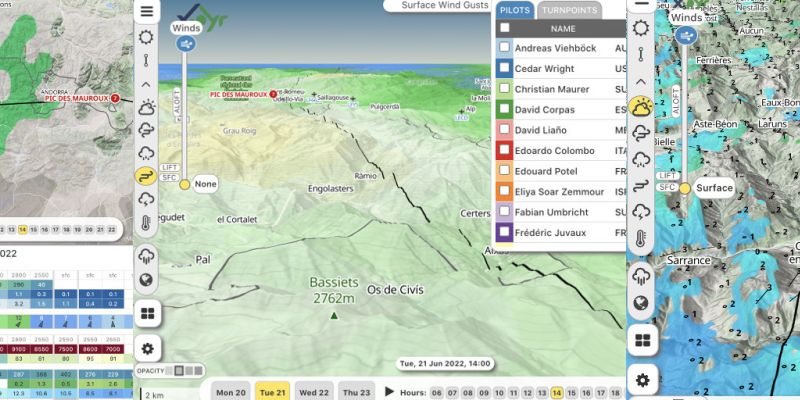Open the globe base map icon in center toolbar

147,280
